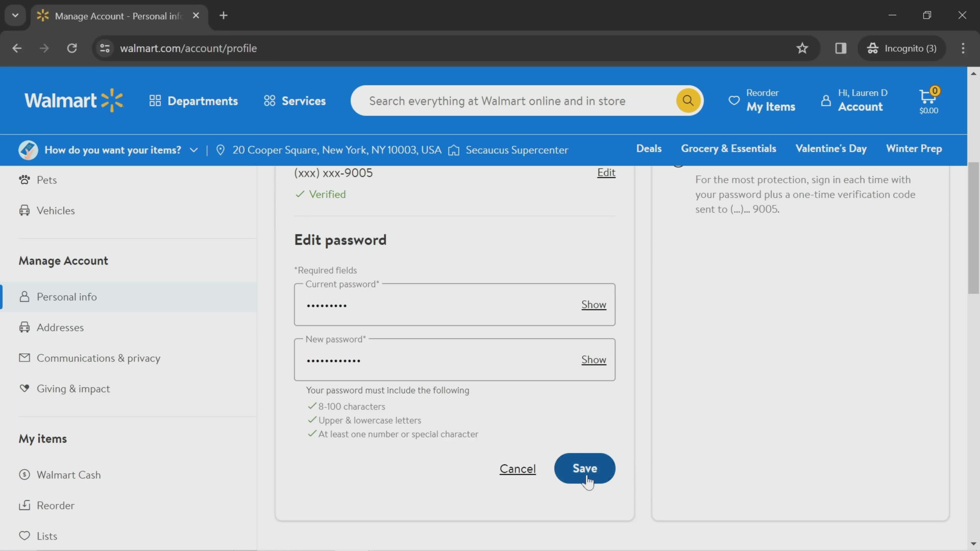Open Services menu

click(295, 101)
